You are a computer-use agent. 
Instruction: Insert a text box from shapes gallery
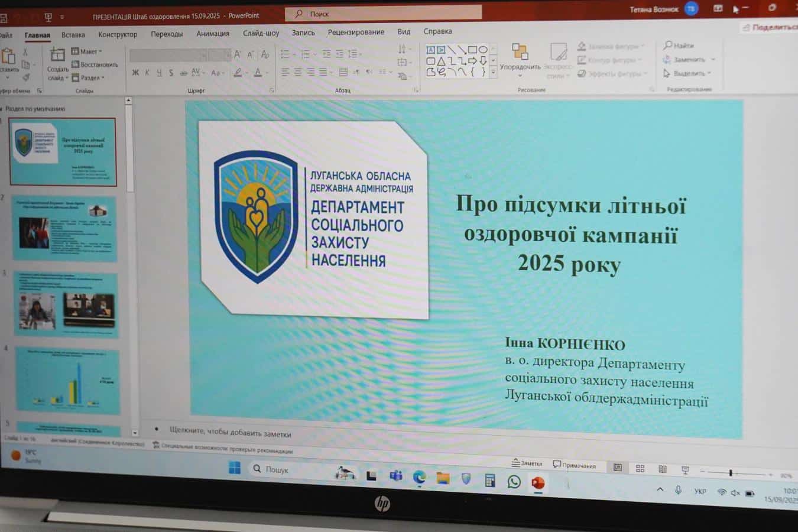click(431, 50)
